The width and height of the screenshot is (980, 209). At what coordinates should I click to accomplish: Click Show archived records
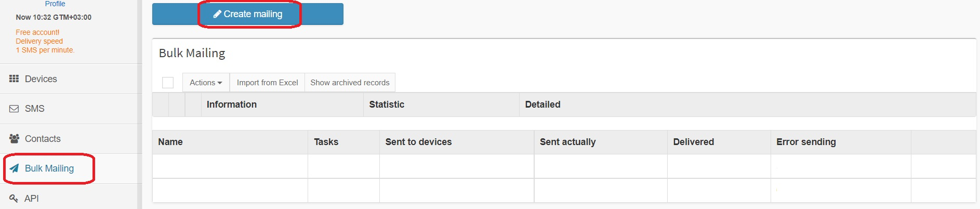pos(350,83)
